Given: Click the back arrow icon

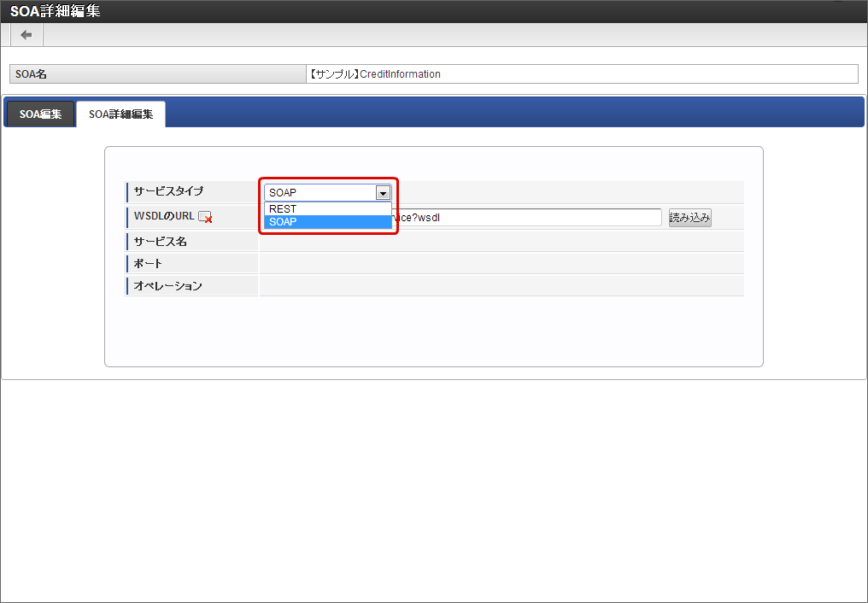Looking at the screenshot, I should [x=26, y=35].
